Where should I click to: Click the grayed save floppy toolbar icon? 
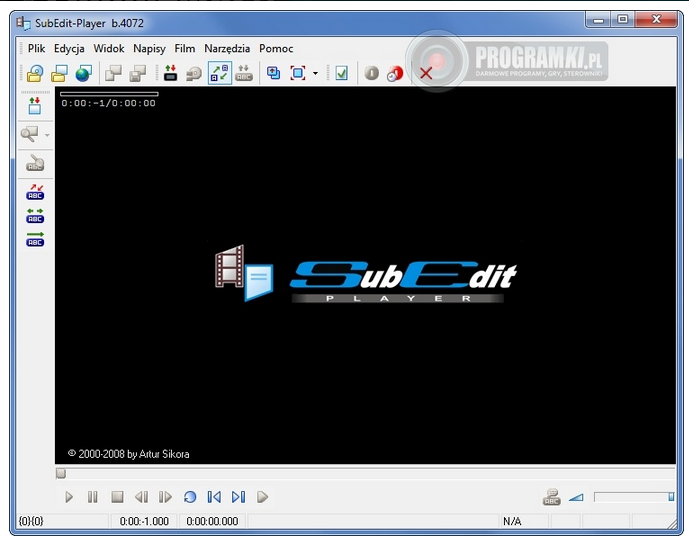(x=138, y=73)
